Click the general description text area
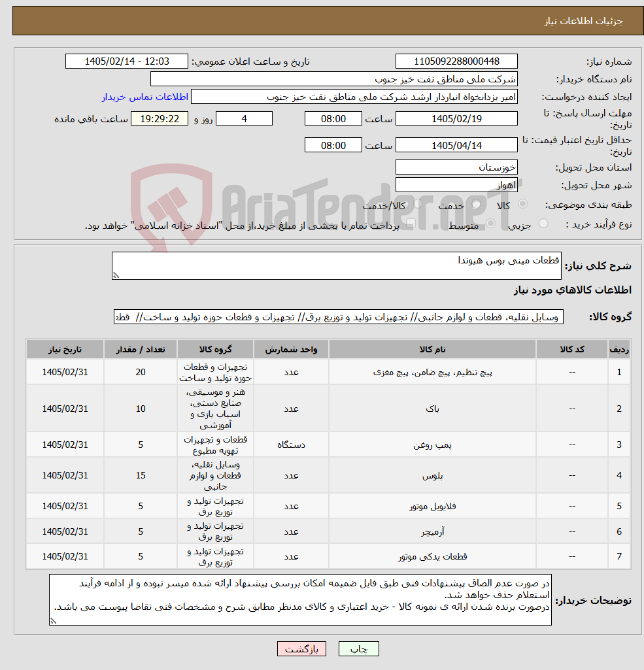 (x=336, y=265)
